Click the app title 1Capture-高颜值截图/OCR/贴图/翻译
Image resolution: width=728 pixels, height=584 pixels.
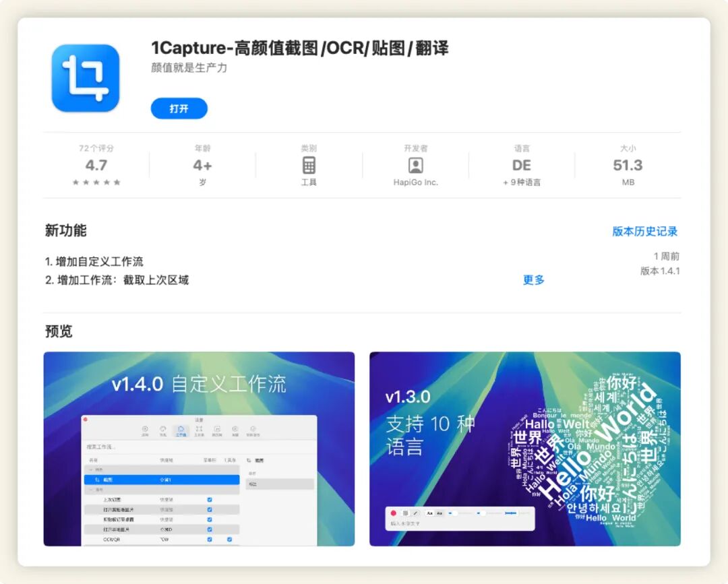300,48
